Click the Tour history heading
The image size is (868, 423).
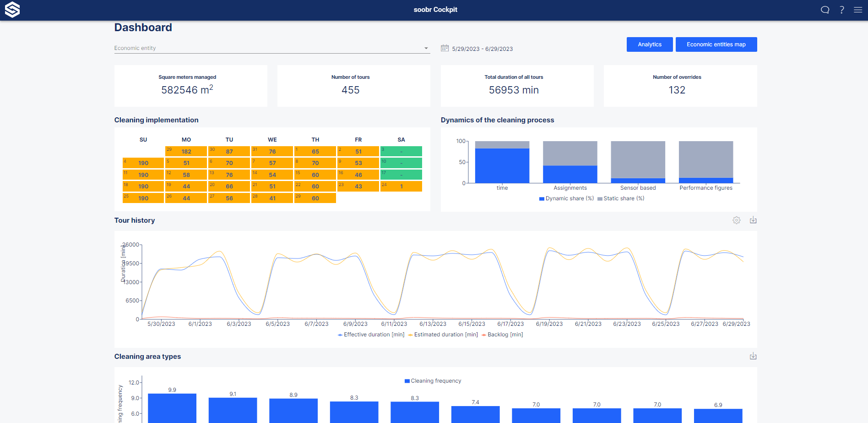coord(135,220)
